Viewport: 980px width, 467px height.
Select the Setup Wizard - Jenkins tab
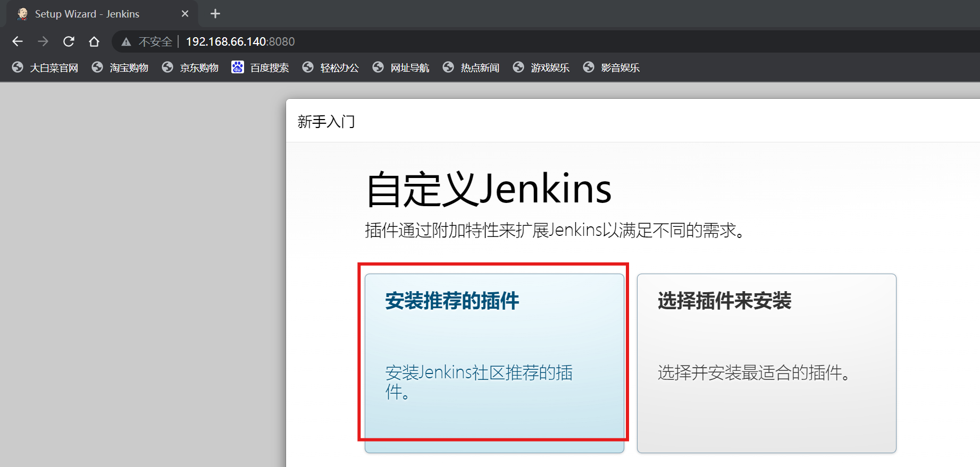tap(102, 14)
